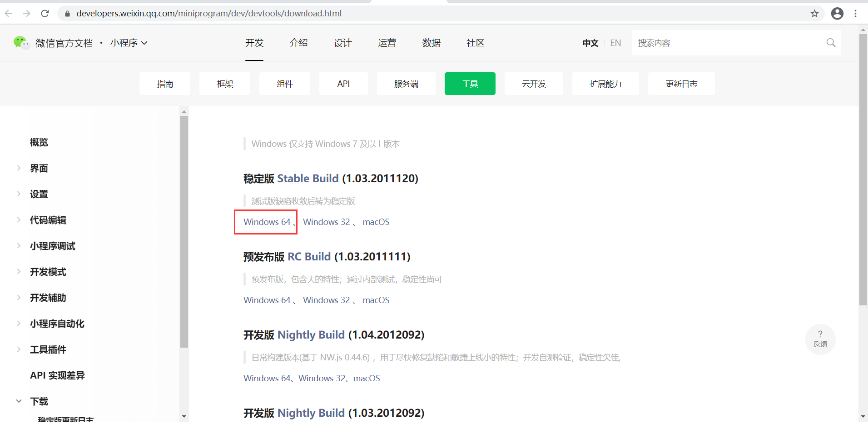This screenshot has height=424, width=868.
Task: Click the browser forward arrow
Action: 26,14
